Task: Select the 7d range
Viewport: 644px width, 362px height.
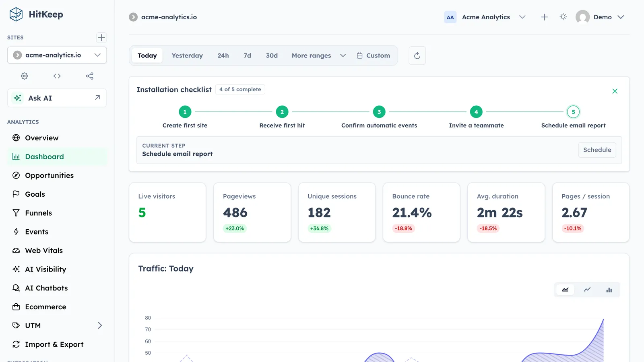Action: tap(247, 56)
